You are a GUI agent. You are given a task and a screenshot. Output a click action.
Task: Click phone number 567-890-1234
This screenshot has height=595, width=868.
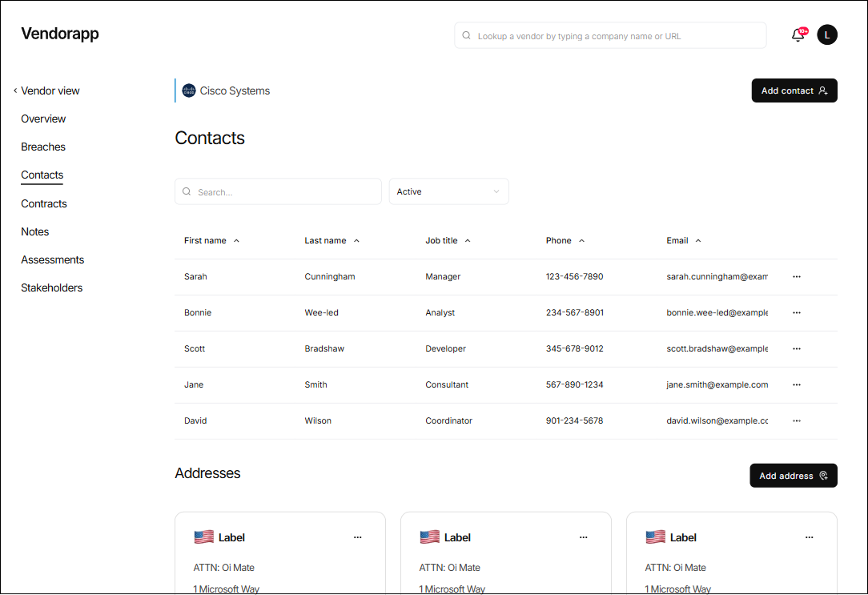(x=575, y=384)
